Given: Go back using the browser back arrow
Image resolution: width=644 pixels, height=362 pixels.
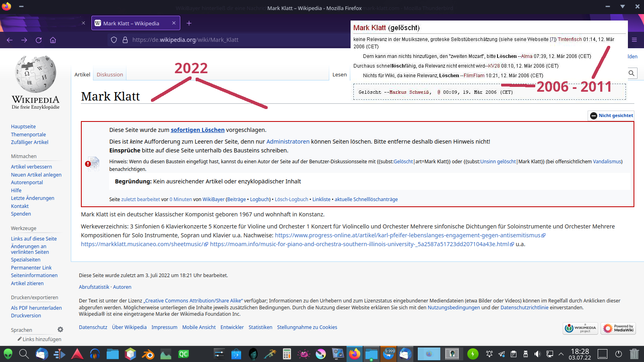Looking at the screenshot, I should pyautogui.click(x=10, y=40).
